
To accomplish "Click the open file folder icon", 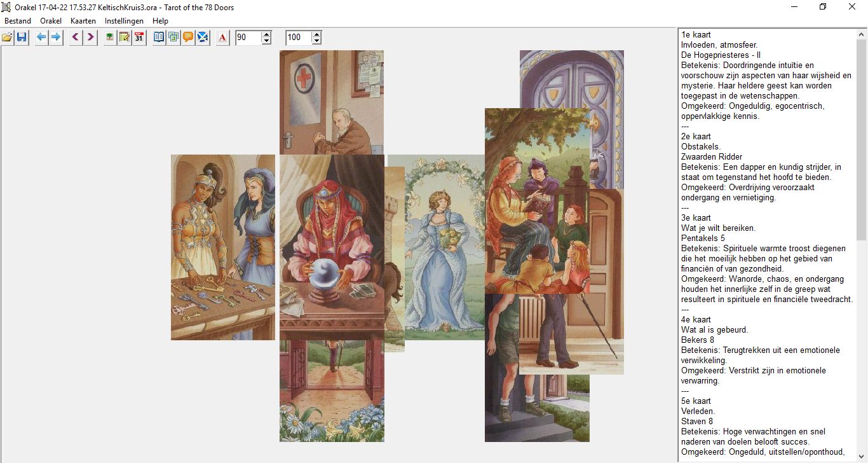I will coord(7,38).
